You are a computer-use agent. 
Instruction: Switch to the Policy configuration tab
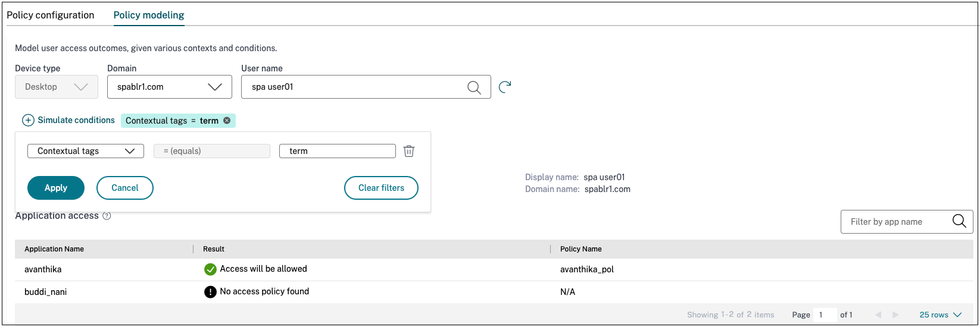click(51, 15)
